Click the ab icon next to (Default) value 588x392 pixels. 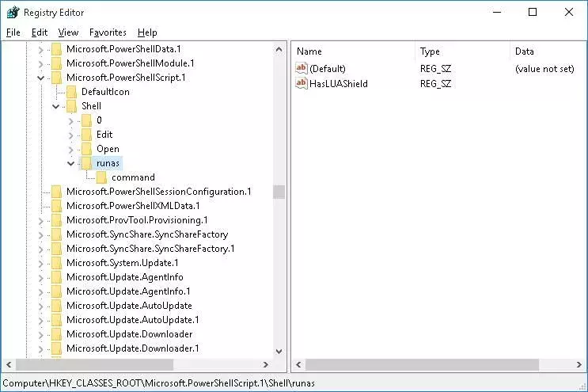pyautogui.click(x=302, y=68)
